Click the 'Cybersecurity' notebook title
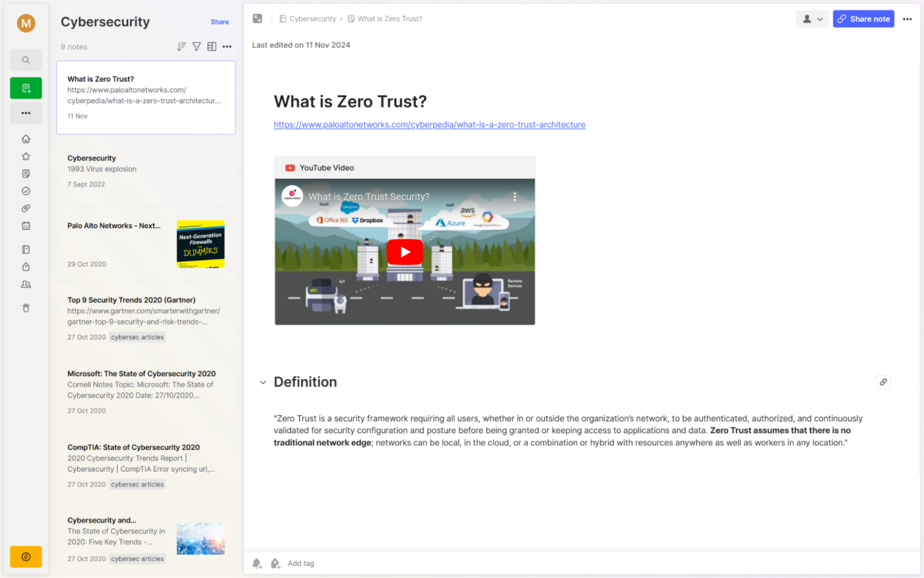Screen dimensions: 924x578 point(105,22)
